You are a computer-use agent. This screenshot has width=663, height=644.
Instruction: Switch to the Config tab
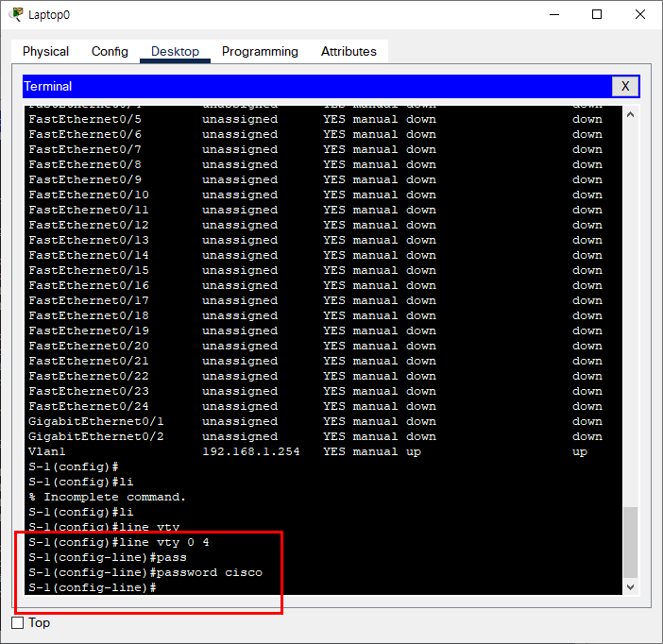pyautogui.click(x=110, y=51)
